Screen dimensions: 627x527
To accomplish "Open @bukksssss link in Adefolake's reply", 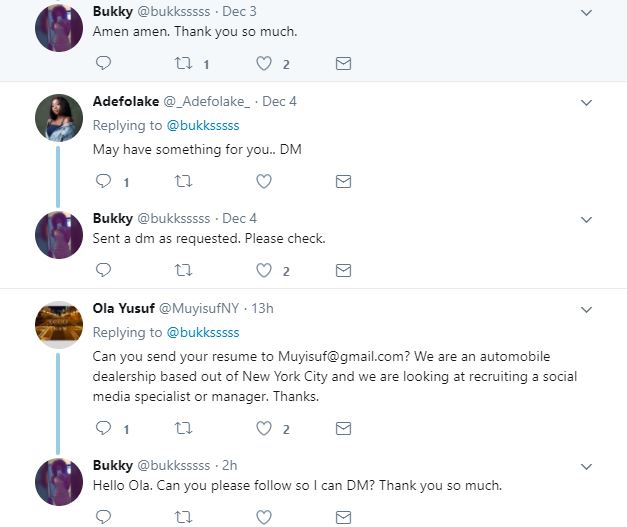I will tap(203, 125).
